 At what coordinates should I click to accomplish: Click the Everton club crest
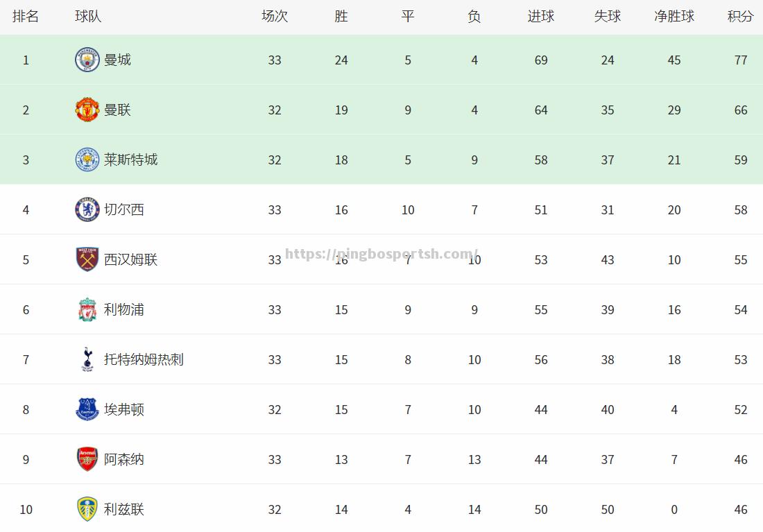[87, 409]
